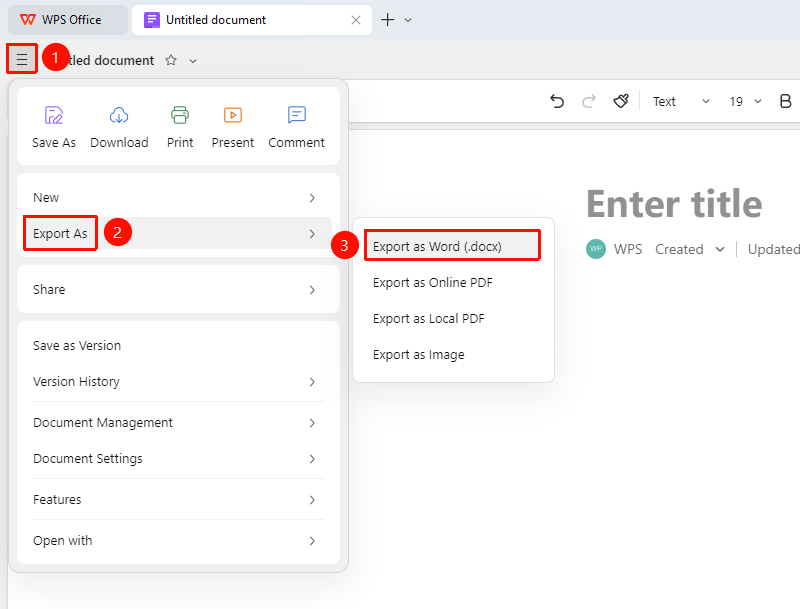Click the purple document icon in tab

tap(152, 20)
